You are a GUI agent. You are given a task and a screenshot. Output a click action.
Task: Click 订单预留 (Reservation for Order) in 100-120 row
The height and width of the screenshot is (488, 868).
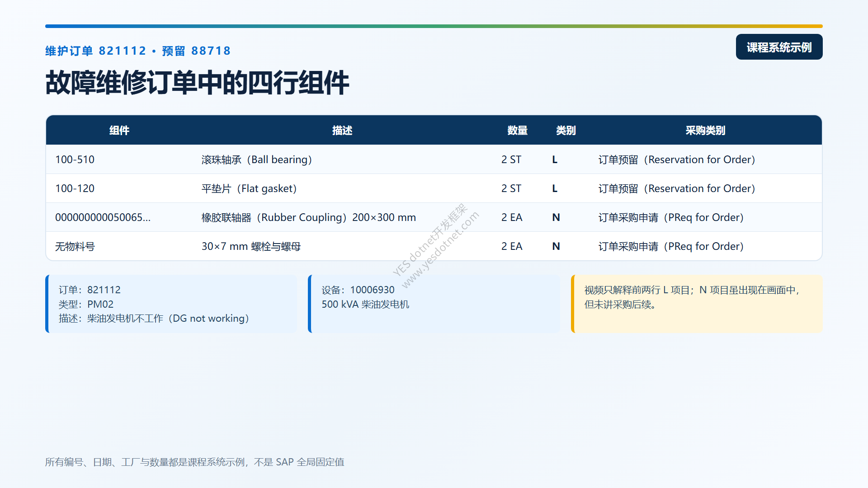[x=677, y=188]
